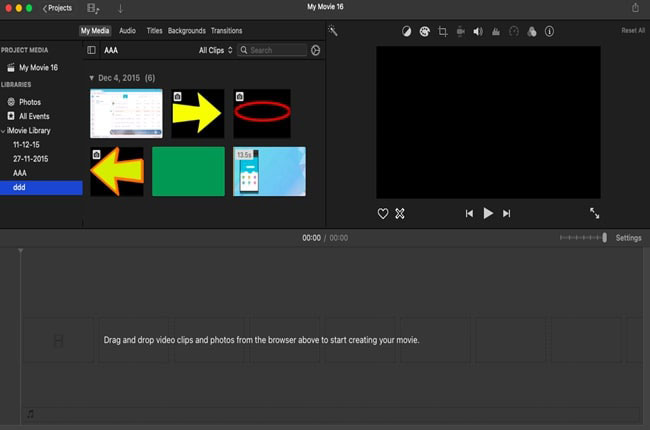Viewport: 650px width, 430px height.
Task: Select the green screen clip
Action: coord(188,171)
